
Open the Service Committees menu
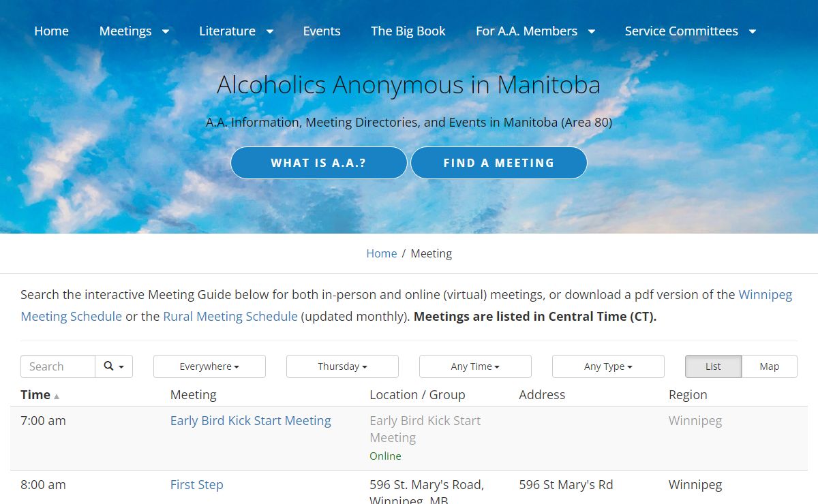(681, 31)
